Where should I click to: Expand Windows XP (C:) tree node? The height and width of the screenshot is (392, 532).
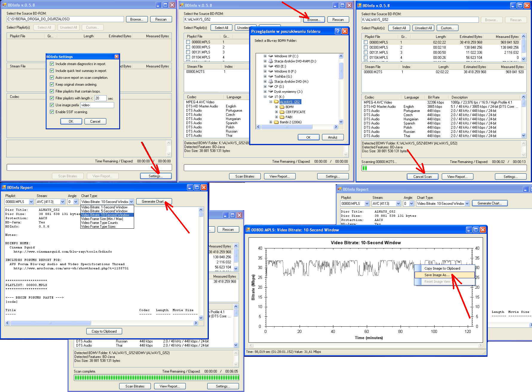tap(265, 56)
